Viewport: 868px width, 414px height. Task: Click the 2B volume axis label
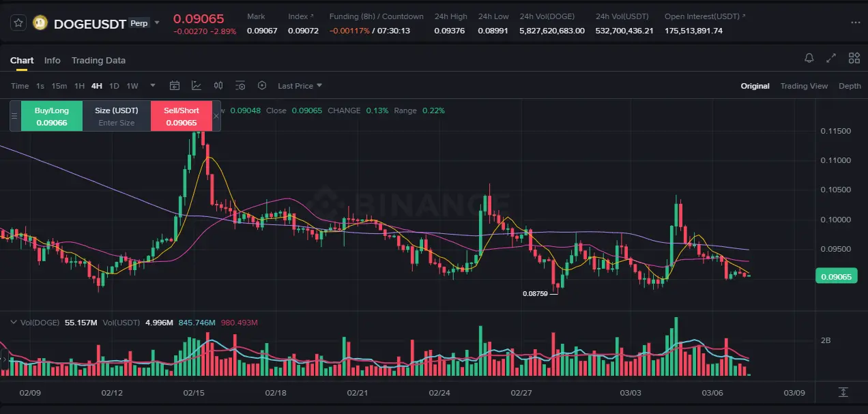(x=826, y=340)
